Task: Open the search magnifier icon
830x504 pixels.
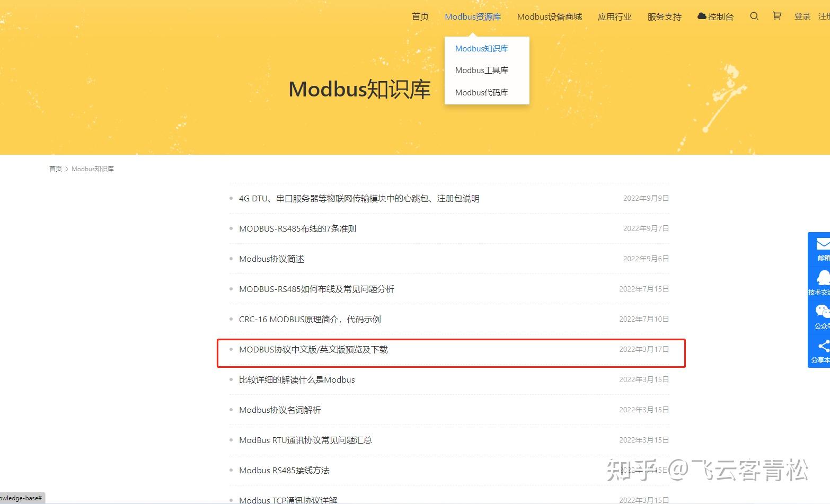Action: pos(754,16)
